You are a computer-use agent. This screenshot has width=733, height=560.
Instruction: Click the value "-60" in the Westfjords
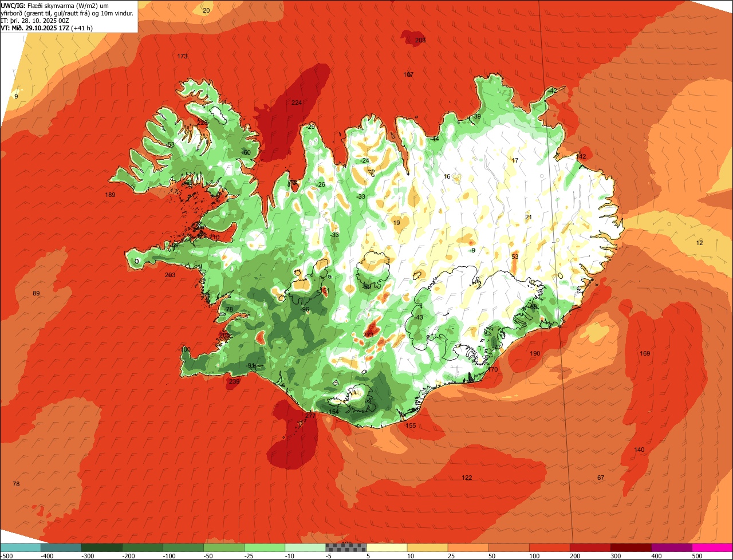[x=246, y=152]
